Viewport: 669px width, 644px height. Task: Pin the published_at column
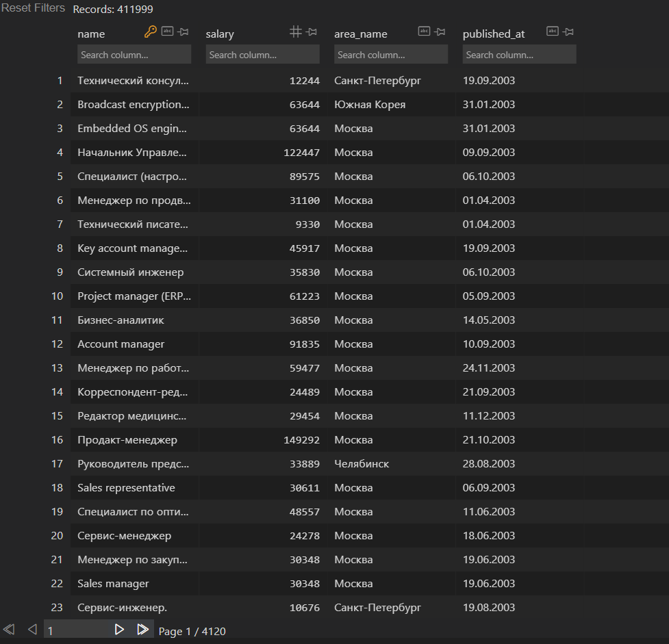tap(569, 31)
